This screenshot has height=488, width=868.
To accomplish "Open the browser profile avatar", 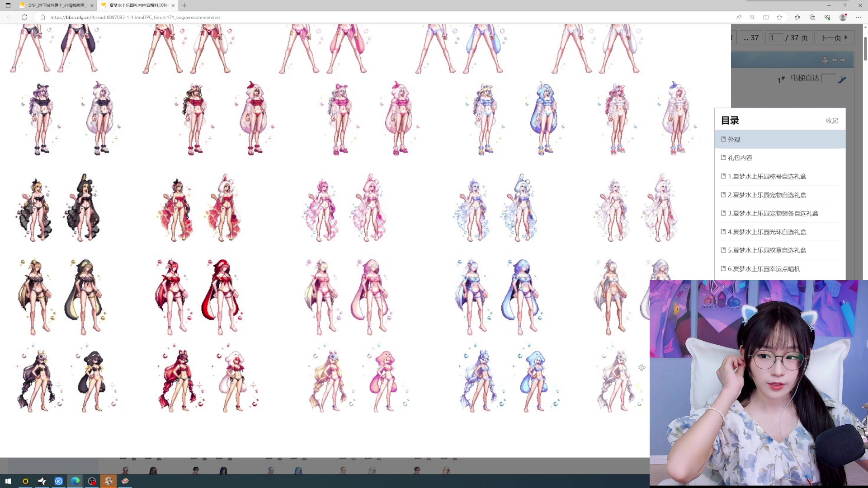I will click(843, 17).
